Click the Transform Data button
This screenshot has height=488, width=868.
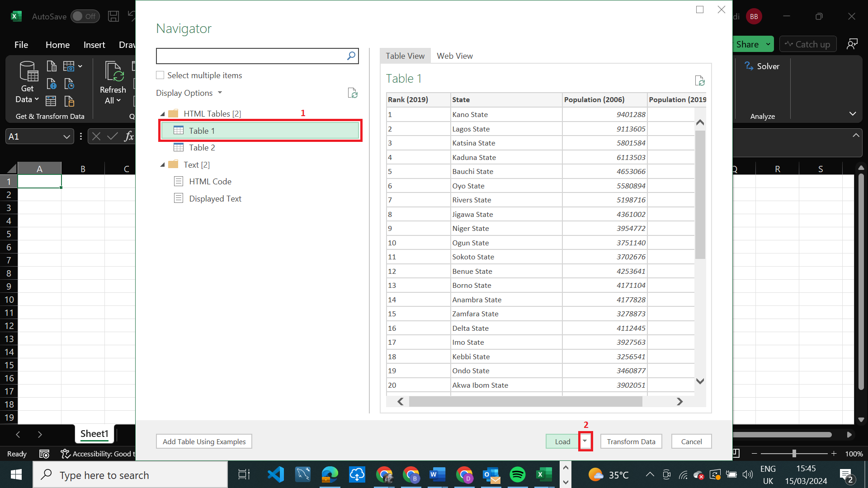pos(631,441)
